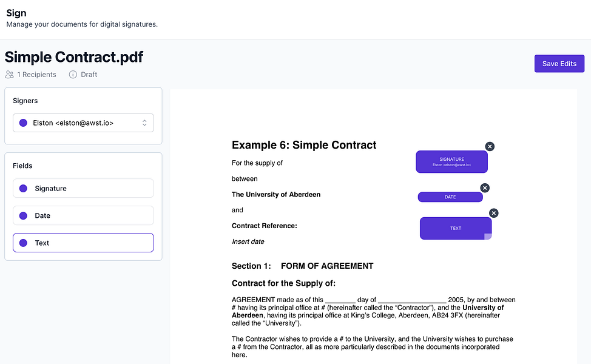Screen dimensions: 591x364
Task: Choose the Date field type
Action: [83, 215]
